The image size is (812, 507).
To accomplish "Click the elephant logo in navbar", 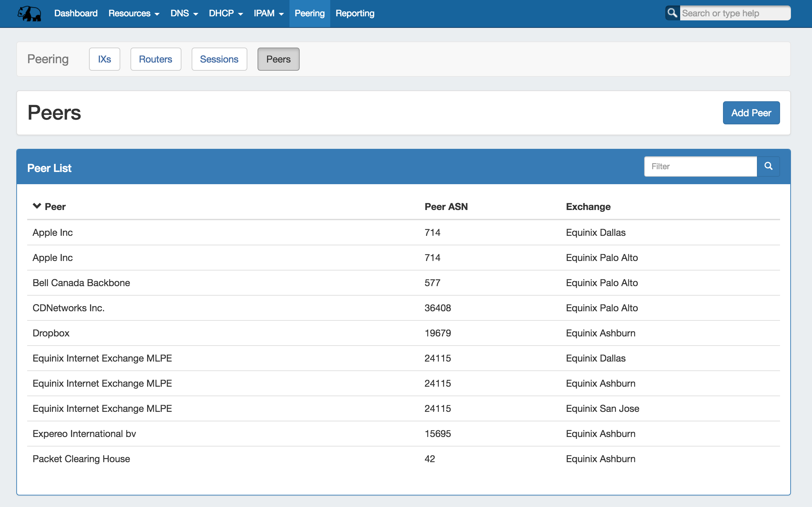I will pos(30,14).
